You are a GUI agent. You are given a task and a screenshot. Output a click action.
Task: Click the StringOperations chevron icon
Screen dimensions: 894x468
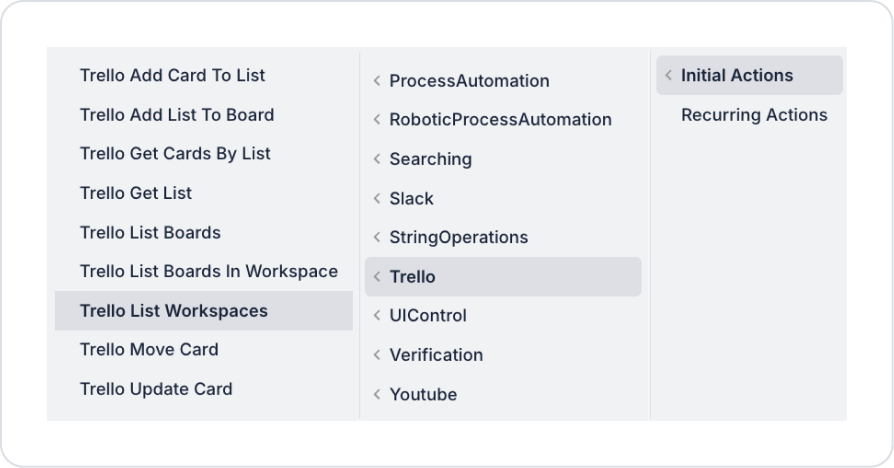(377, 238)
